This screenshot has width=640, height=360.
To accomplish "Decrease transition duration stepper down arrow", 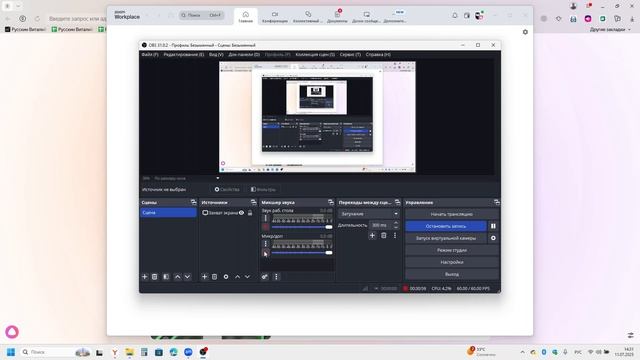I will point(396,227).
